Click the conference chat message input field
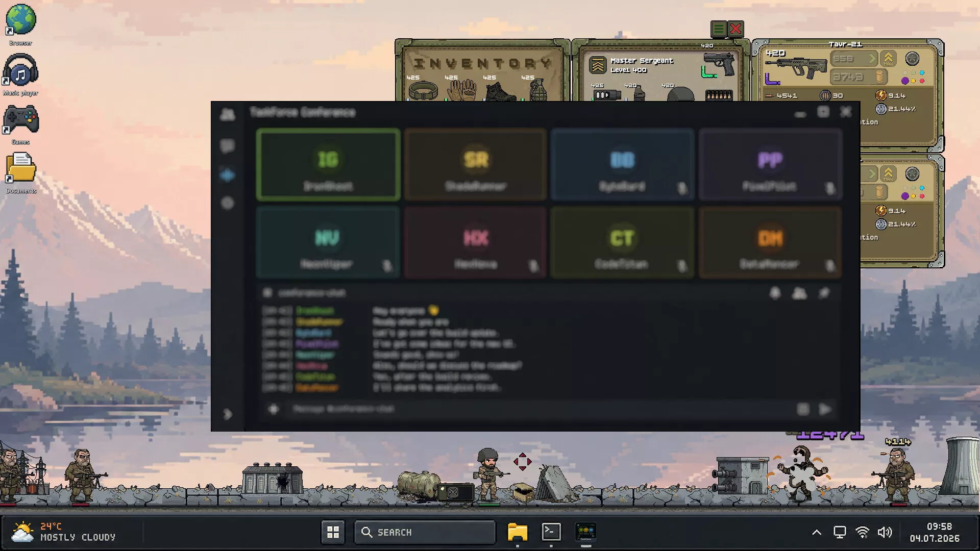The width and height of the screenshot is (980, 551). (x=541, y=409)
